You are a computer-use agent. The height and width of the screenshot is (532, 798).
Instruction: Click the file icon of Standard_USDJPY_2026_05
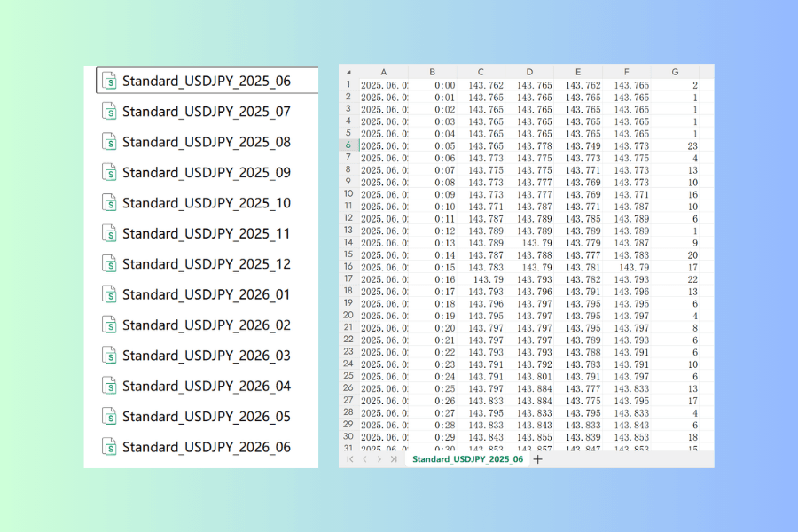coord(109,417)
